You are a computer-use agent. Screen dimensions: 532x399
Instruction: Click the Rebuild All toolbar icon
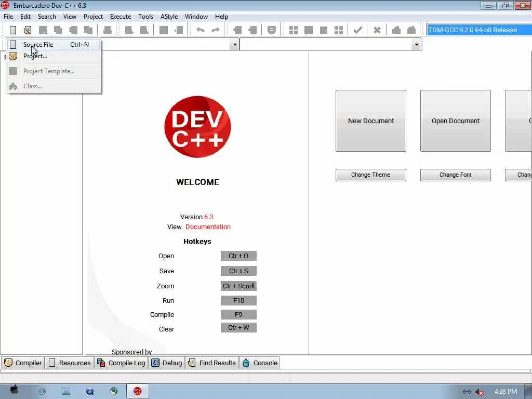(339, 30)
